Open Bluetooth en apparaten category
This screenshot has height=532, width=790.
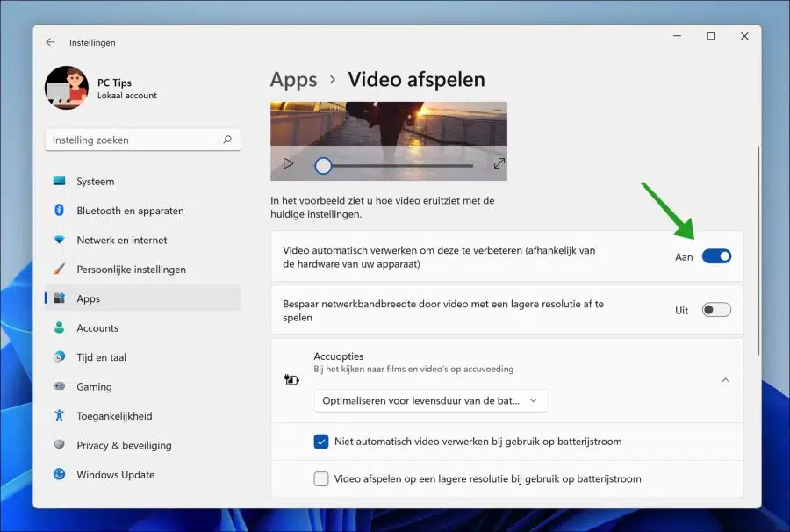tap(142, 211)
